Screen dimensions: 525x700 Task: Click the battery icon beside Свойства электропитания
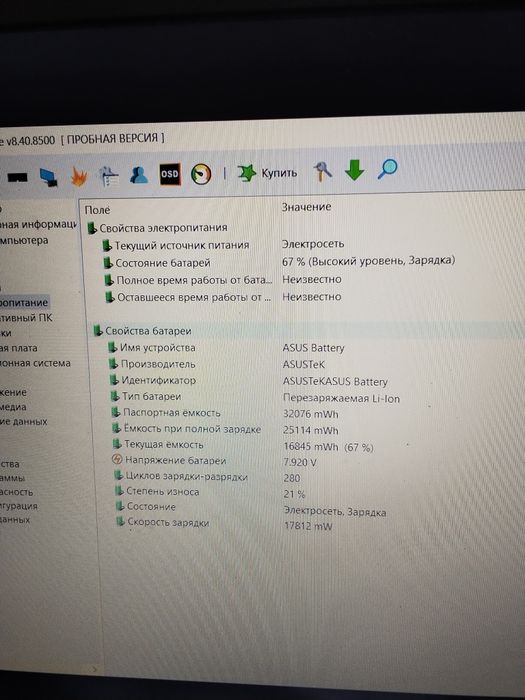tap(92, 228)
